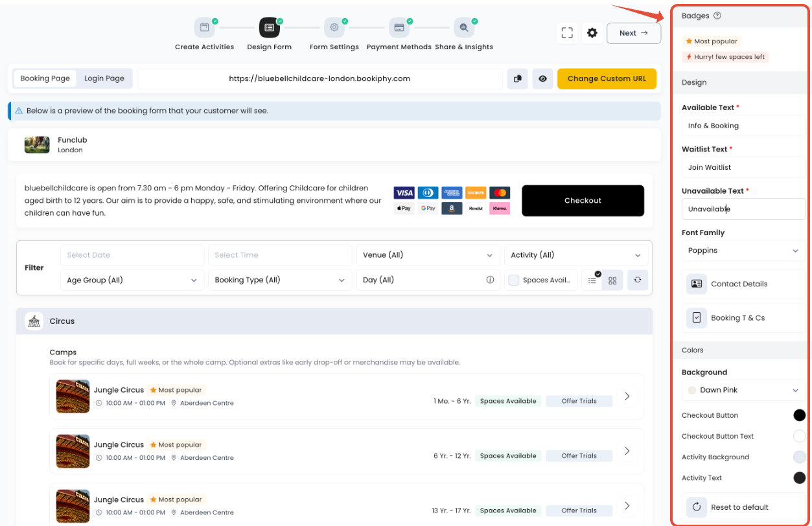Viewport: 812px width, 526px height.
Task: Switch to the Booking Page tab
Action: pos(45,78)
